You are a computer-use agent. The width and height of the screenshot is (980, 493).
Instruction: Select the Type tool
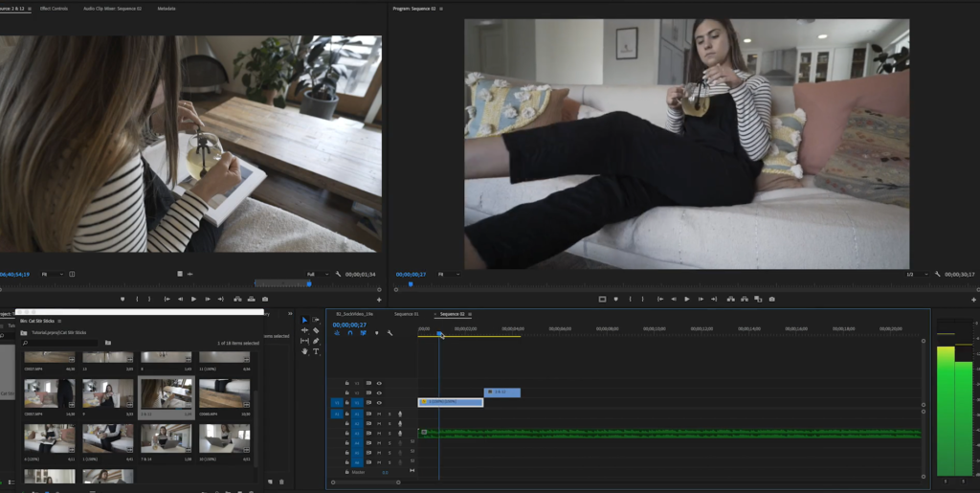click(x=316, y=351)
